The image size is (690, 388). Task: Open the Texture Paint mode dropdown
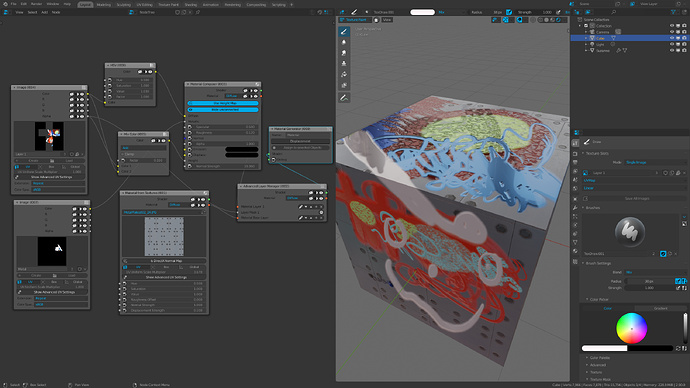tap(355, 20)
